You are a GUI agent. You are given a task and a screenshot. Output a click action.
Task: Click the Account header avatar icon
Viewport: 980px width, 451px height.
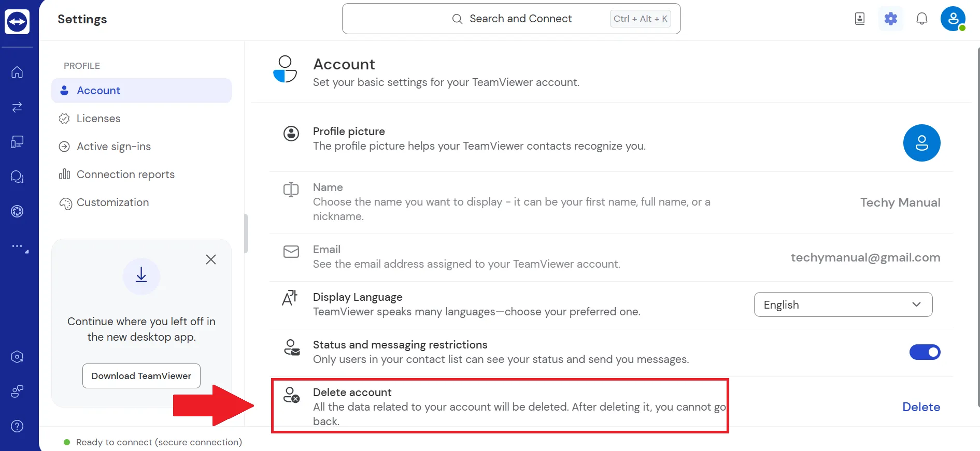pos(285,69)
